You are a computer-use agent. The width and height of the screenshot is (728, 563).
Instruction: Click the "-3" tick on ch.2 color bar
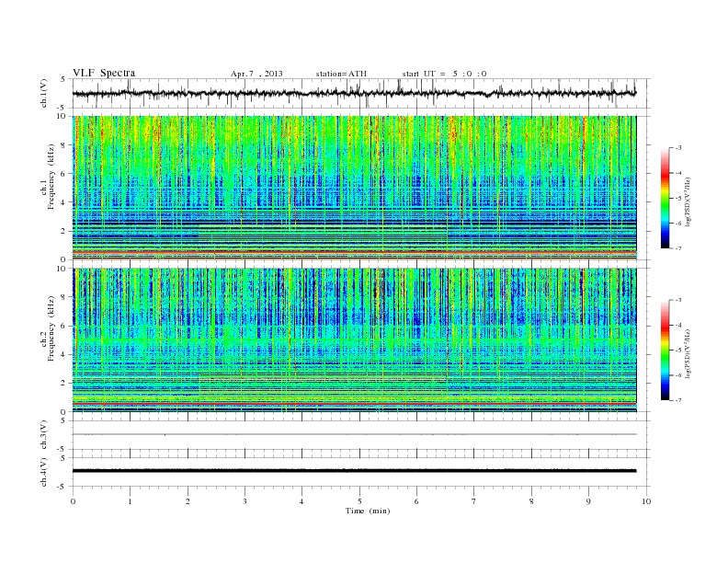(x=678, y=300)
